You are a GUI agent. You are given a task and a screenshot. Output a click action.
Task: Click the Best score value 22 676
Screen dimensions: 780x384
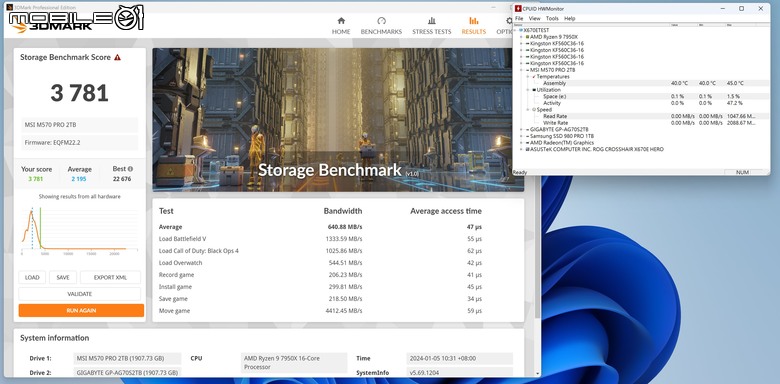(x=122, y=179)
